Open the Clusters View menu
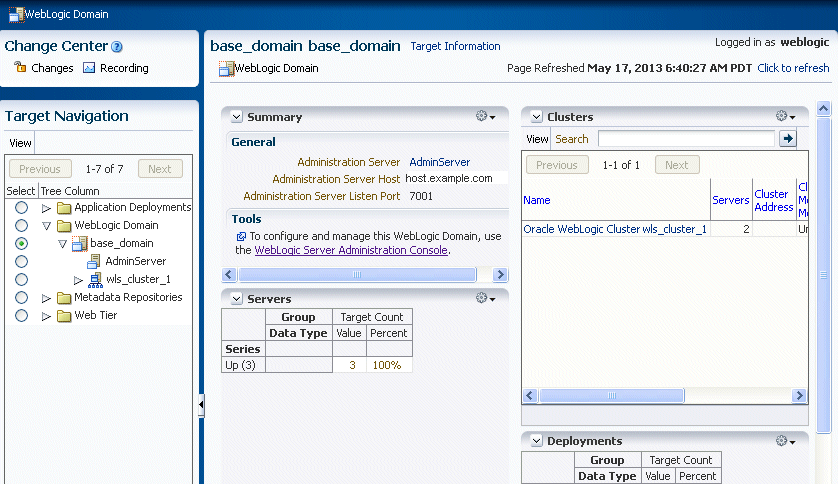The width and height of the screenshot is (838, 484). click(x=537, y=139)
